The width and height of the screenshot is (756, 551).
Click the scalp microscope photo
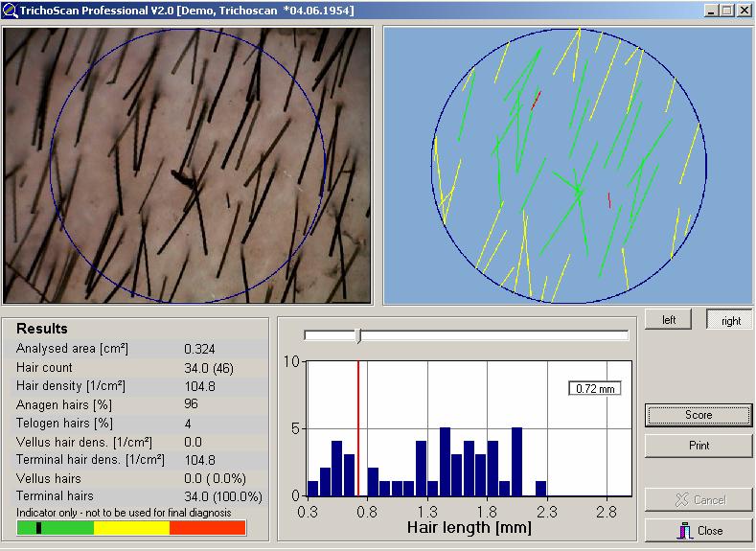point(187,165)
